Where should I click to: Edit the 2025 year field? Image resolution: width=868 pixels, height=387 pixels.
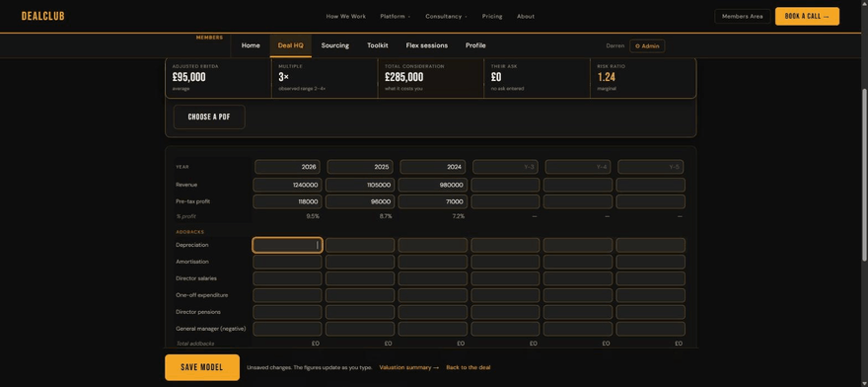(360, 167)
